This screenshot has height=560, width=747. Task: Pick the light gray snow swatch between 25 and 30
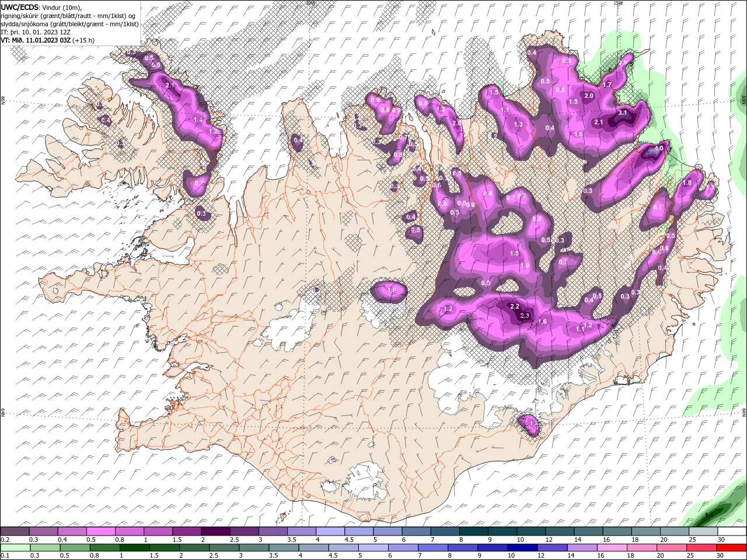[x=703, y=531]
